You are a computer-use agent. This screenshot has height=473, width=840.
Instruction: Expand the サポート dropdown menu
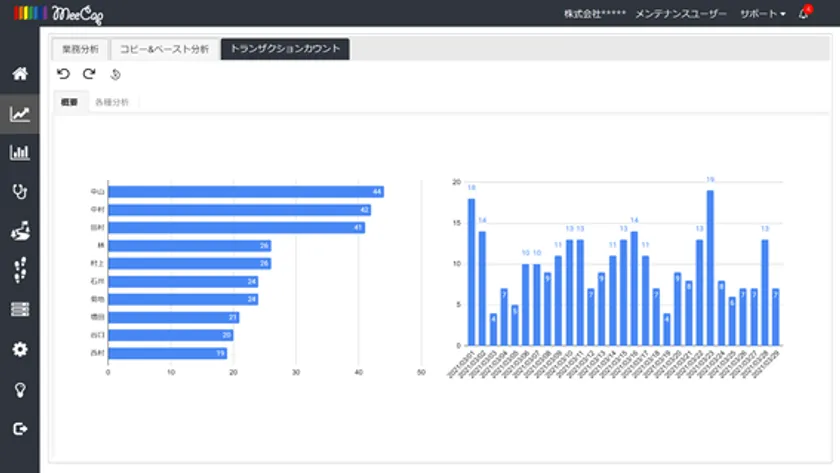(x=762, y=14)
